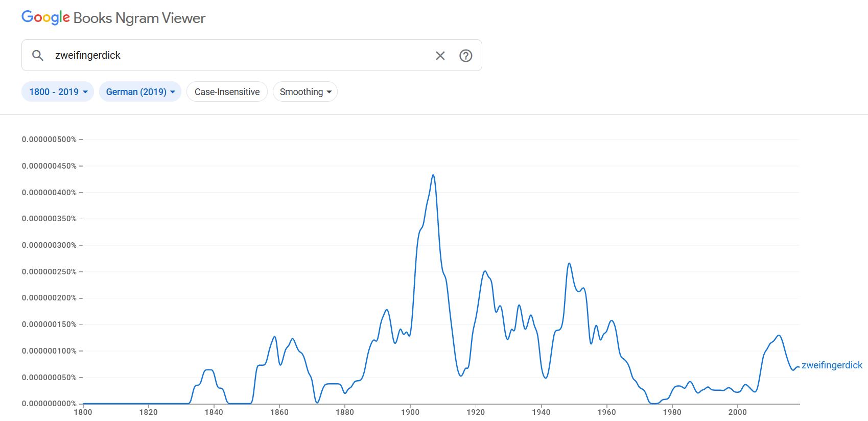Open the Smoothing dropdown
868x421 pixels.
pos(305,92)
